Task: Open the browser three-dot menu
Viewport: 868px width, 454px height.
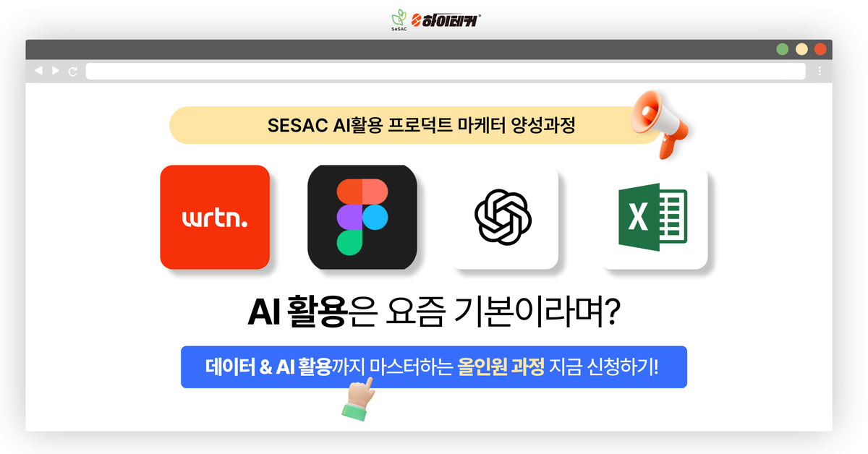Action: pyautogui.click(x=820, y=71)
